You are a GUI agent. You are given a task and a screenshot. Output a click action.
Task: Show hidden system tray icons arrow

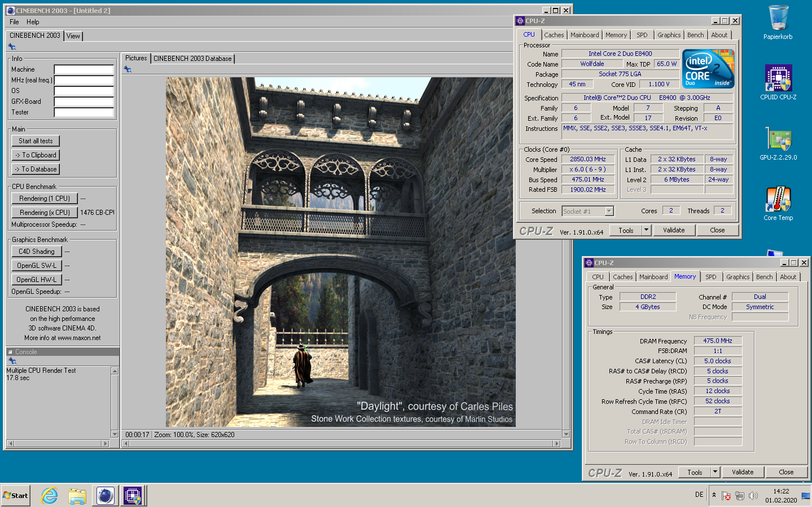[x=714, y=495]
